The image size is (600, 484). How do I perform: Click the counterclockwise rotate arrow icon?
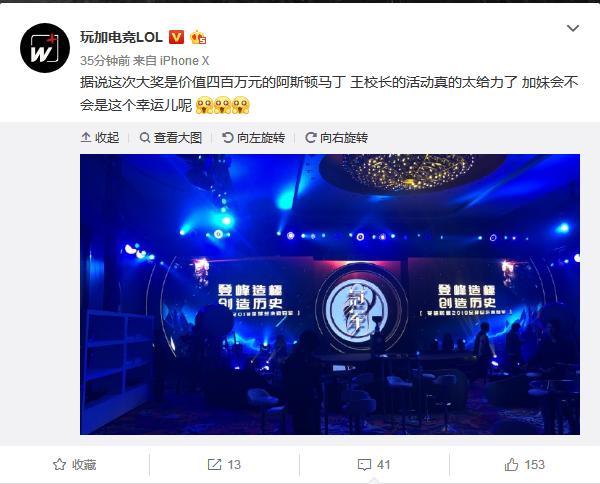pyautogui.click(x=228, y=137)
